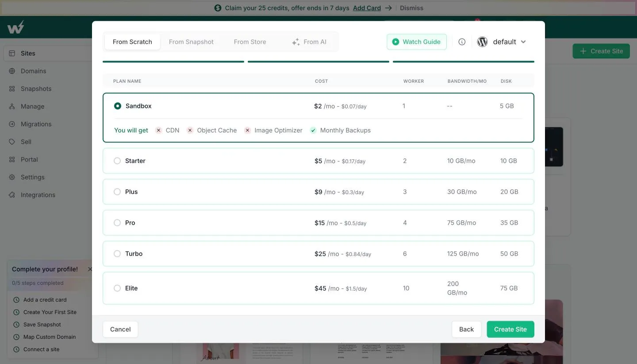This screenshot has width=637, height=364.
Task: Select the Sandbox plan radio button
Action: coord(118,106)
